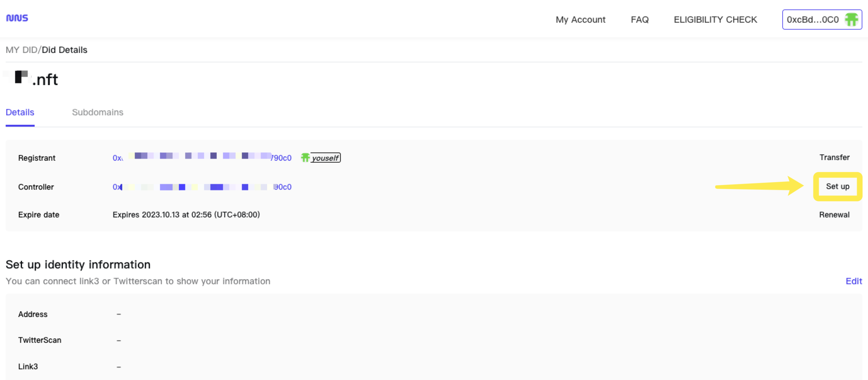The image size is (868, 380).
Task: Click the 0xcBd...0C0 wallet address button
Action: click(812, 20)
